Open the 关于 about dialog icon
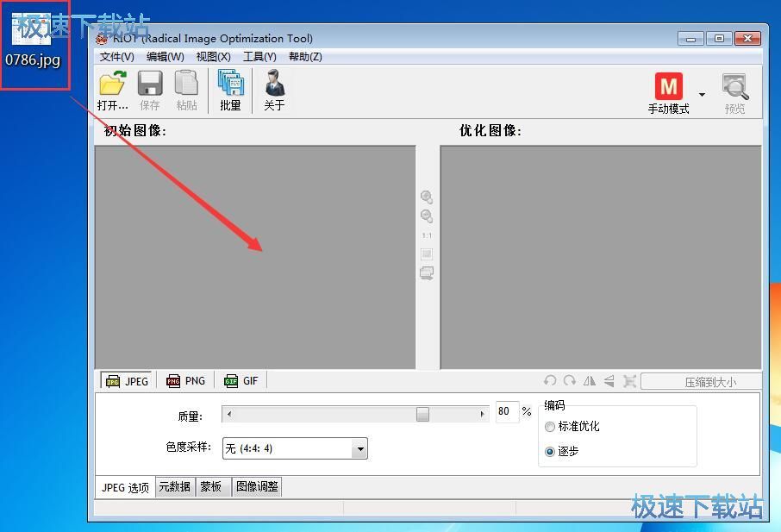 pyautogui.click(x=274, y=91)
